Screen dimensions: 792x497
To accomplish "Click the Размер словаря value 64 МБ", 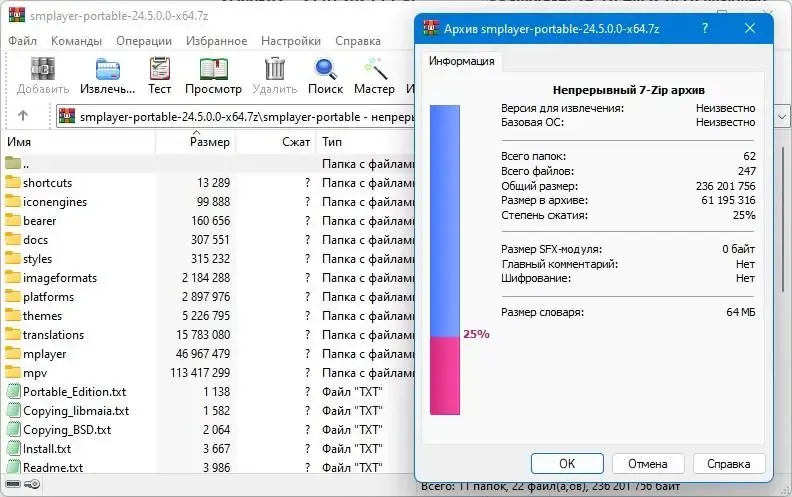I will pyautogui.click(x=740, y=312).
